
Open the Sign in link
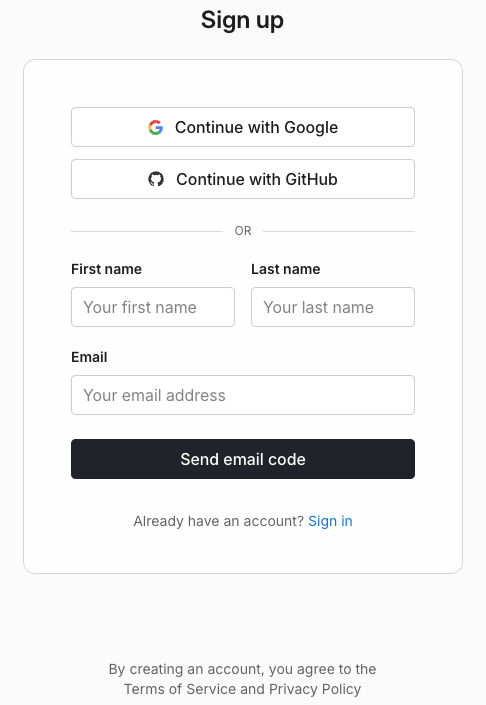coord(330,521)
